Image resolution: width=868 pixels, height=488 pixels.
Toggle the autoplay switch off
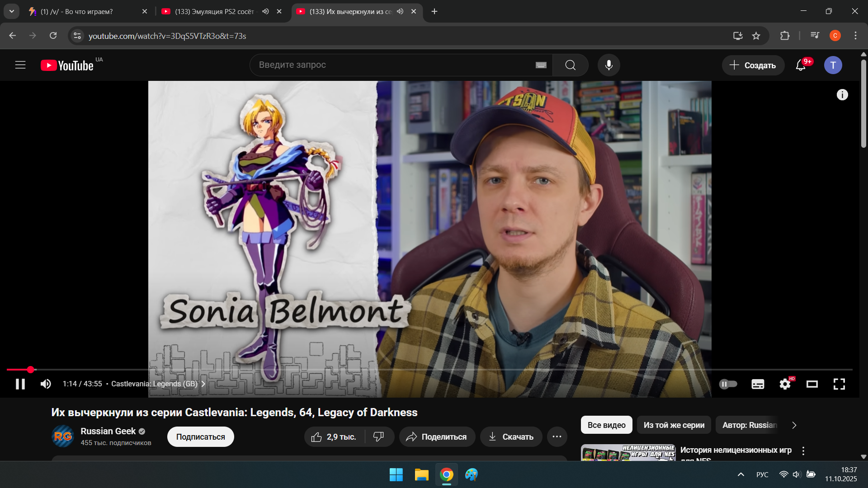728,384
